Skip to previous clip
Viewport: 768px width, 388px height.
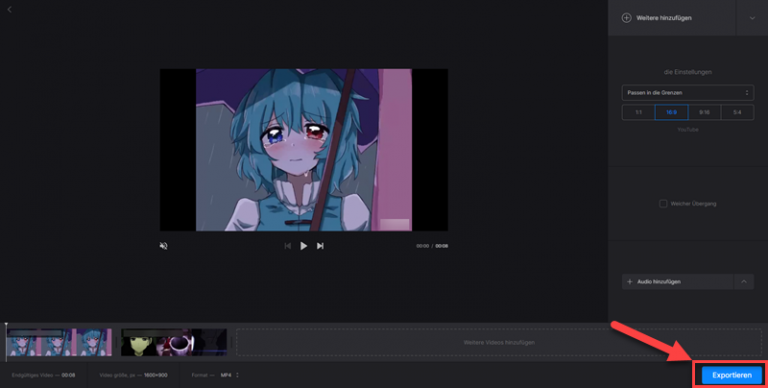coord(288,246)
